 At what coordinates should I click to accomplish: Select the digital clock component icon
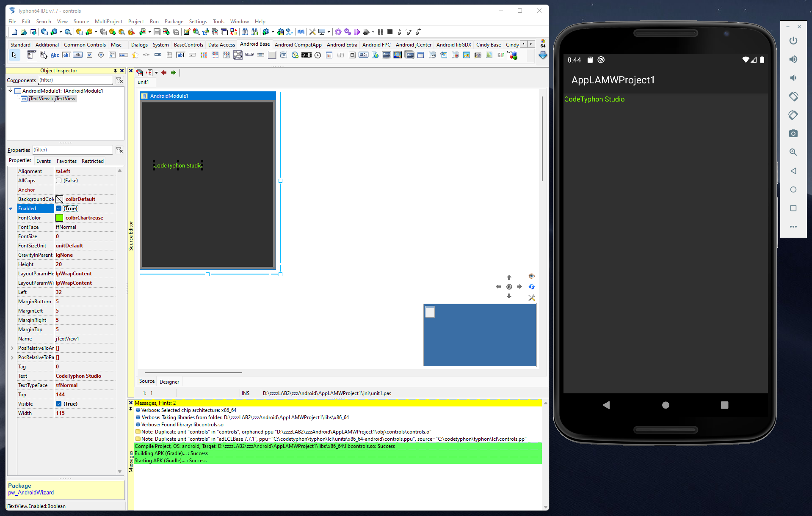(307, 55)
